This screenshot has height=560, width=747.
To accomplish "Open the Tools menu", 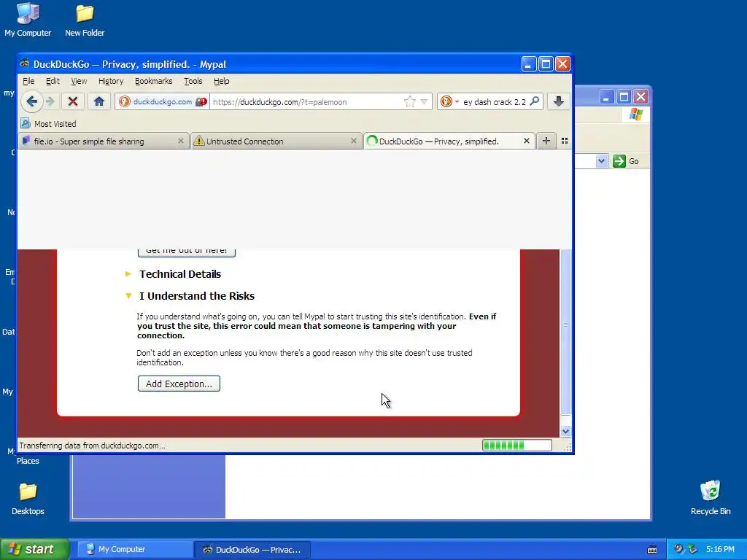I will pyautogui.click(x=193, y=82).
